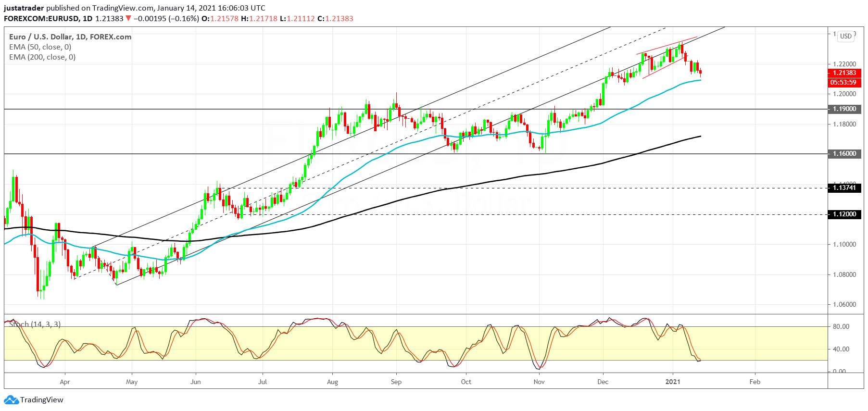Click the 1.10000 price axis value

844,245
